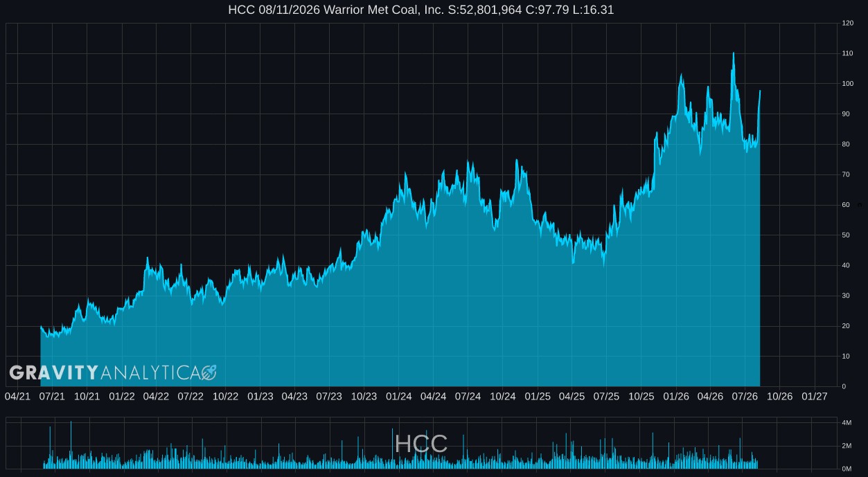Select the 90 price axis label
868x477 pixels.
click(846, 114)
